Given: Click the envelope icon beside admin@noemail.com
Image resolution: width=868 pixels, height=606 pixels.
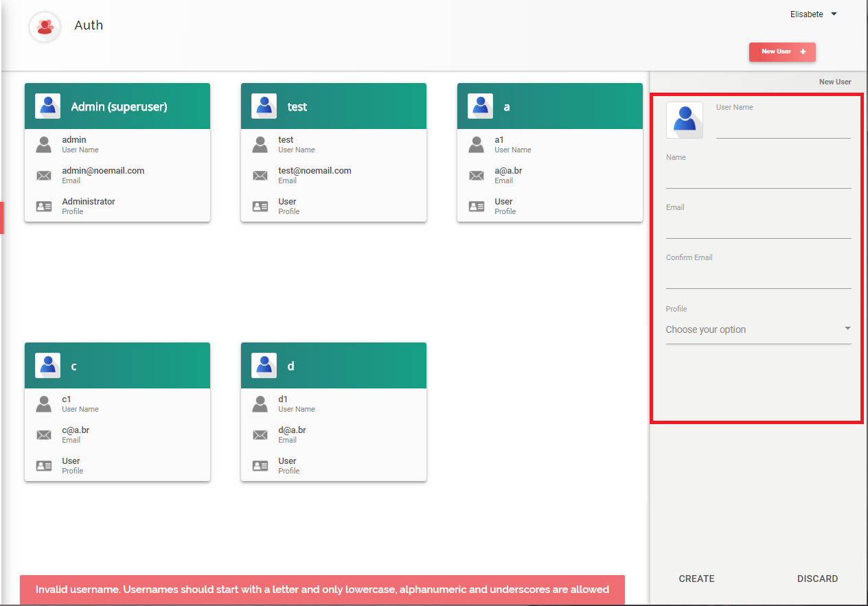Looking at the screenshot, I should pos(44,176).
